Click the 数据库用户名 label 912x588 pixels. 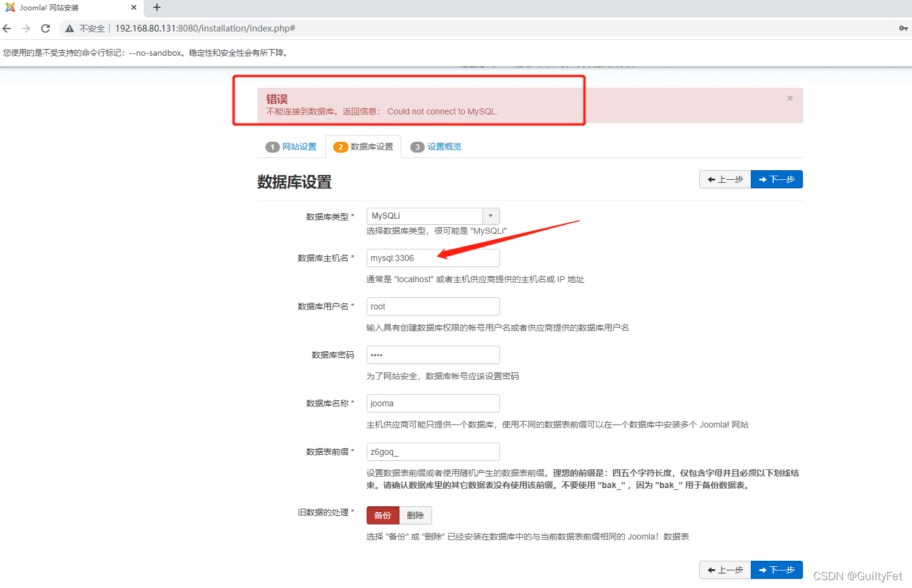tap(325, 306)
